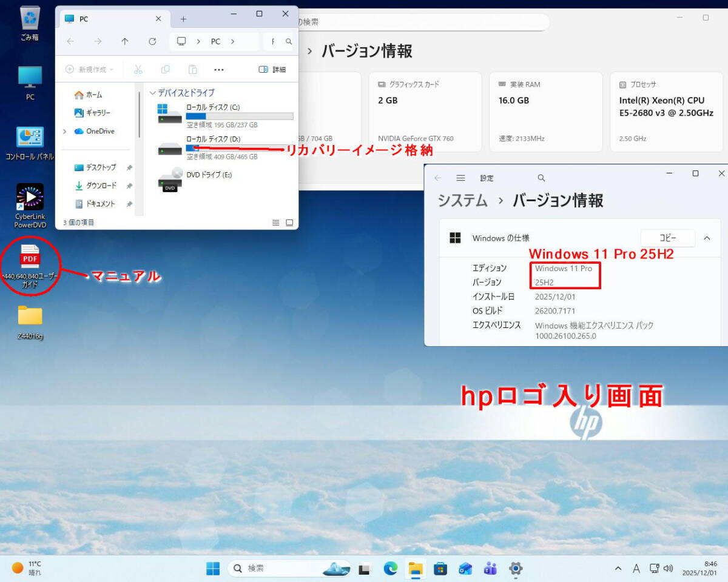Open the search icon in Settings window
Screen dimensions: 728x582
[541, 178]
